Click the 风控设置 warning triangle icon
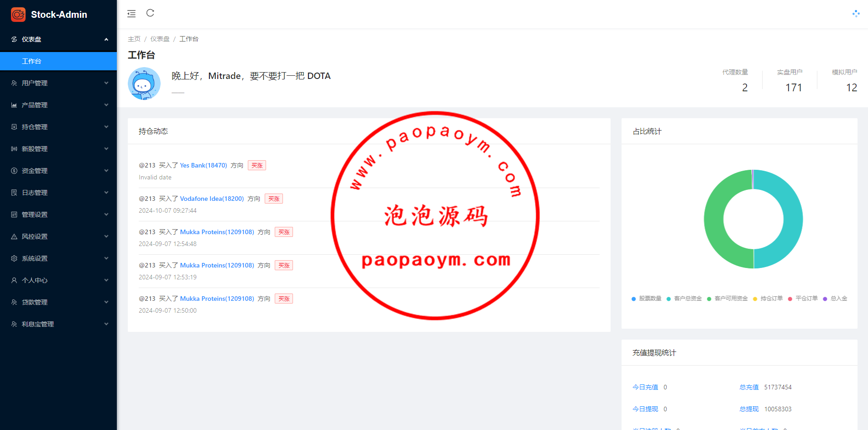The height and width of the screenshot is (430, 868). point(14,236)
